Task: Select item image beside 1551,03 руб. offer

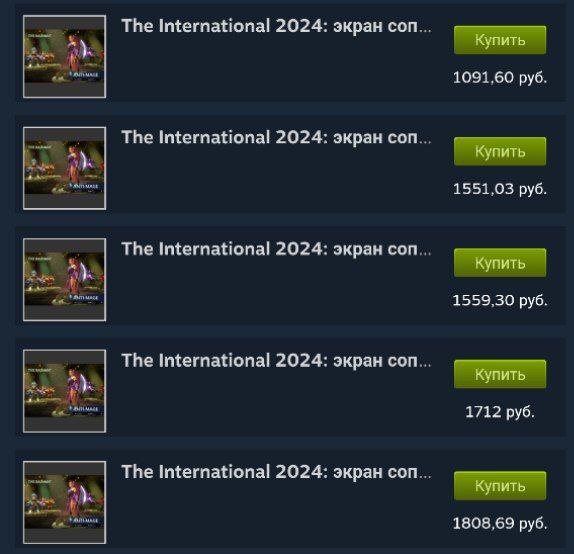Action: click(x=64, y=168)
